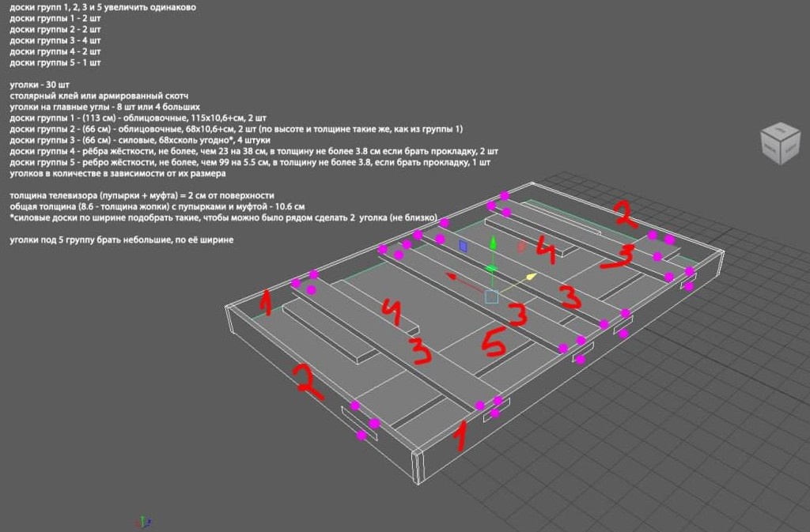Click the line "доски группы 5 - 1 шт"
Image resolution: width=810 pixels, height=532 pixels.
pyautogui.click(x=55, y=63)
